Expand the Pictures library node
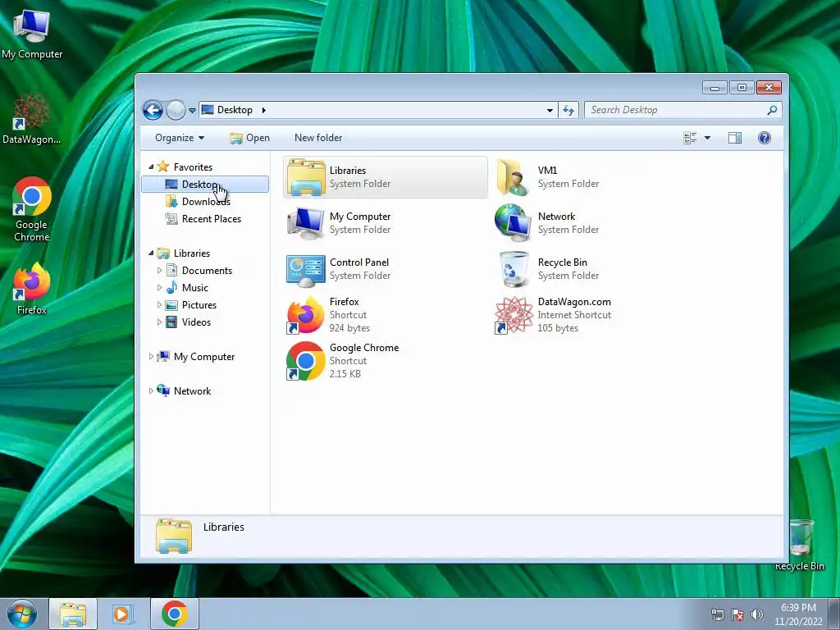840x630 pixels. point(159,305)
